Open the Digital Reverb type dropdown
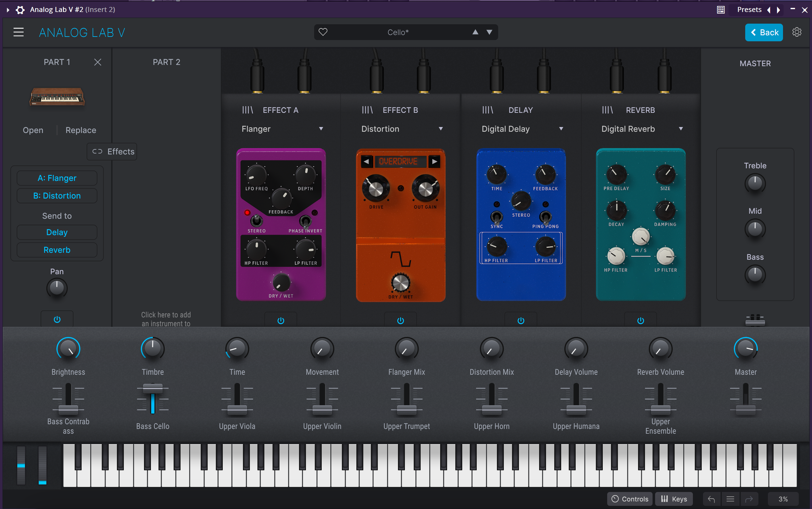812x509 pixels. (x=642, y=129)
